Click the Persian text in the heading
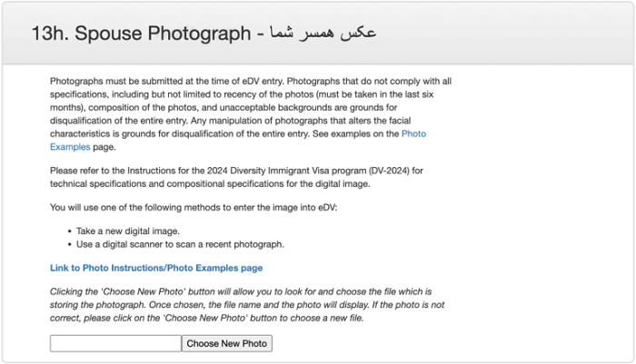 point(323,32)
